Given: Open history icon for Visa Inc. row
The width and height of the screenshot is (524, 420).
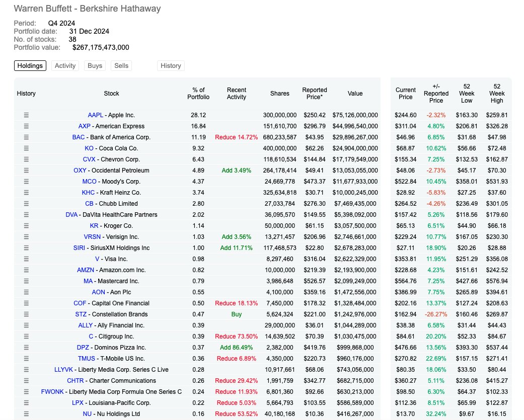Looking at the screenshot, I should (x=26, y=259).
